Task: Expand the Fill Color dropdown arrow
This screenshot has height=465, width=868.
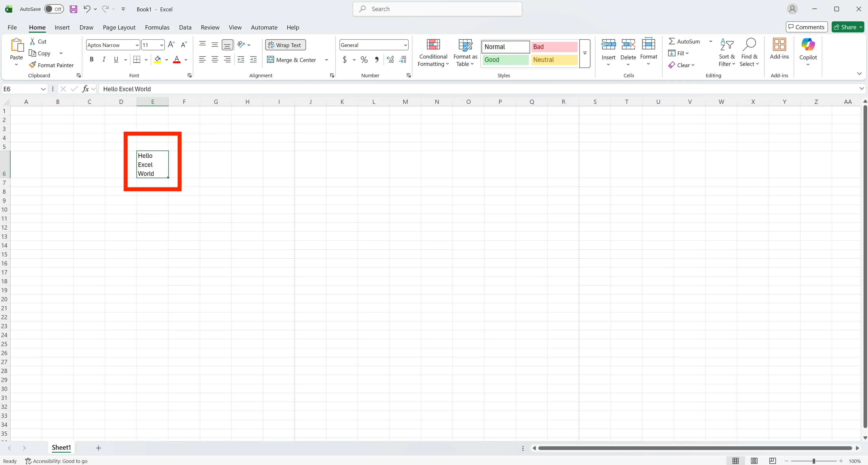Action: 166,60
